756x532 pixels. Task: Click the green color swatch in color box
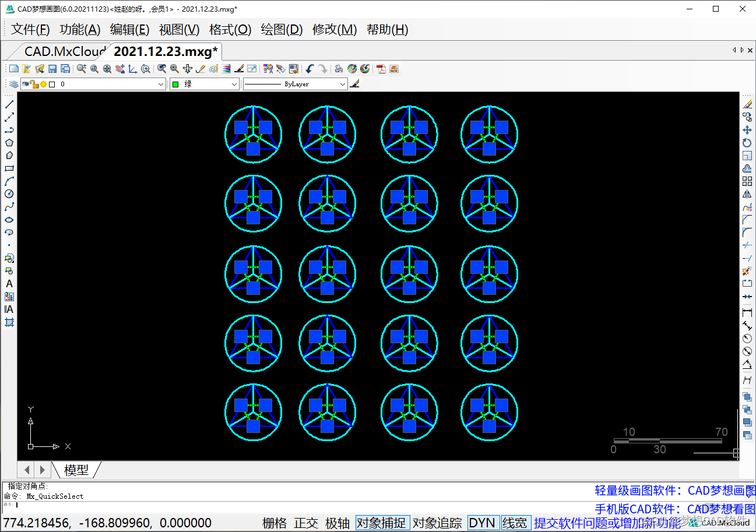tap(175, 84)
